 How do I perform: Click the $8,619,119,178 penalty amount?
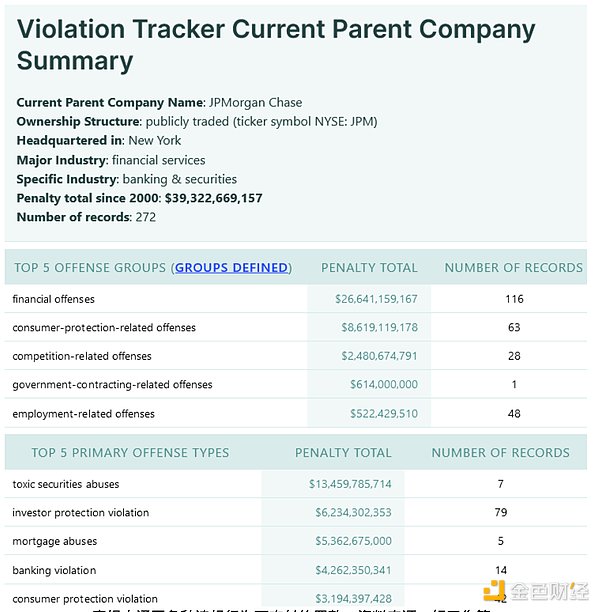coord(379,328)
